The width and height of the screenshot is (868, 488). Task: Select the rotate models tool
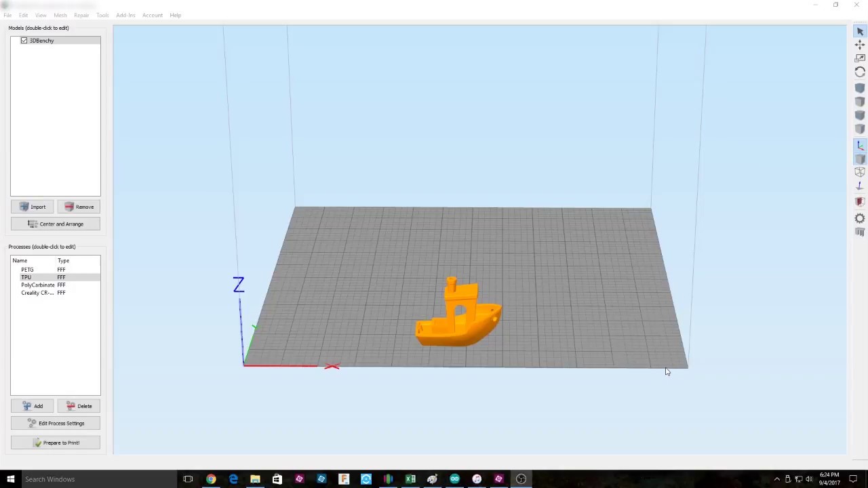[x=860, y=72]
